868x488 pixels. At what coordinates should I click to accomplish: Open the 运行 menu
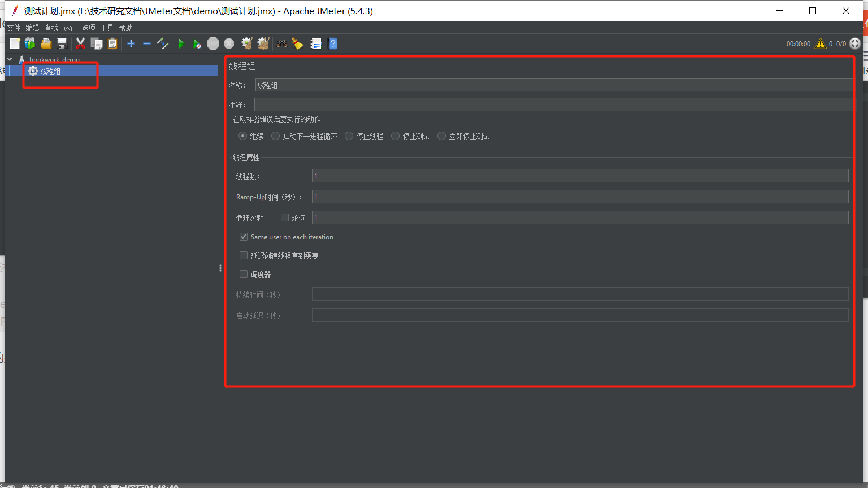(x=70, y=28)
